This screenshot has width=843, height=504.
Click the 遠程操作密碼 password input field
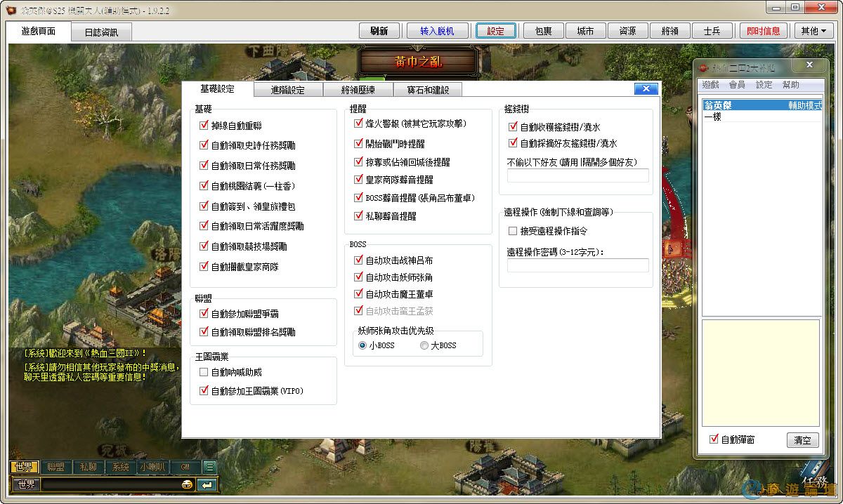pyautogui.click(x=577, y=265)
